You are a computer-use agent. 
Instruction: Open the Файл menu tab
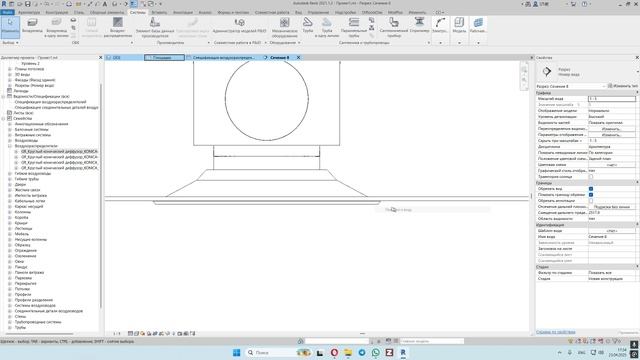click(x=7, y=12)
